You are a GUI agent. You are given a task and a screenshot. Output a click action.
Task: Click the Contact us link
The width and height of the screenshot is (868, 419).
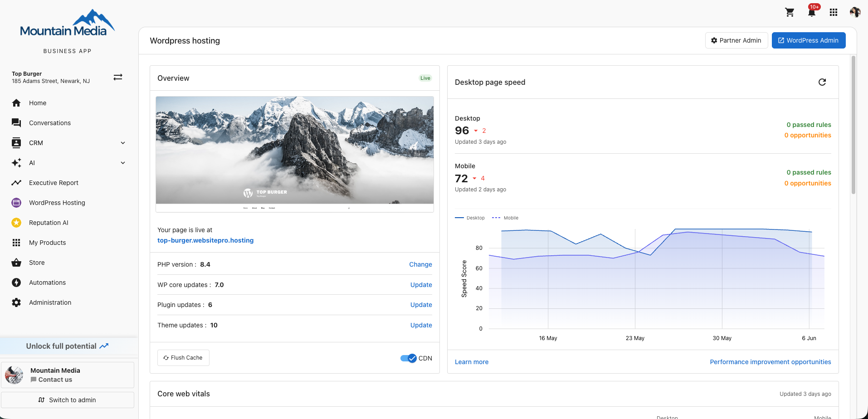coord(51,380)
